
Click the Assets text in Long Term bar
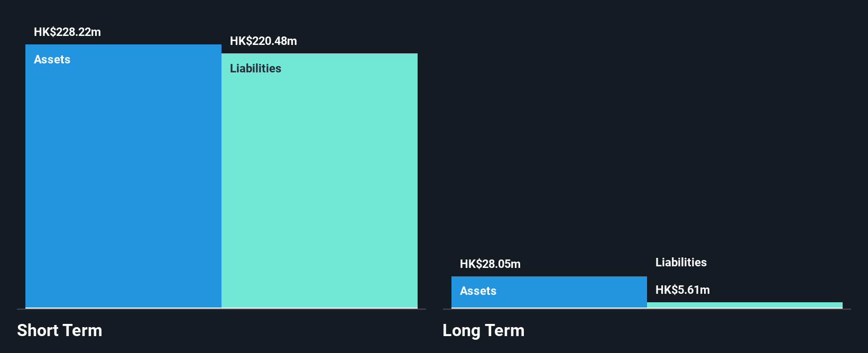tap(478, 291)
